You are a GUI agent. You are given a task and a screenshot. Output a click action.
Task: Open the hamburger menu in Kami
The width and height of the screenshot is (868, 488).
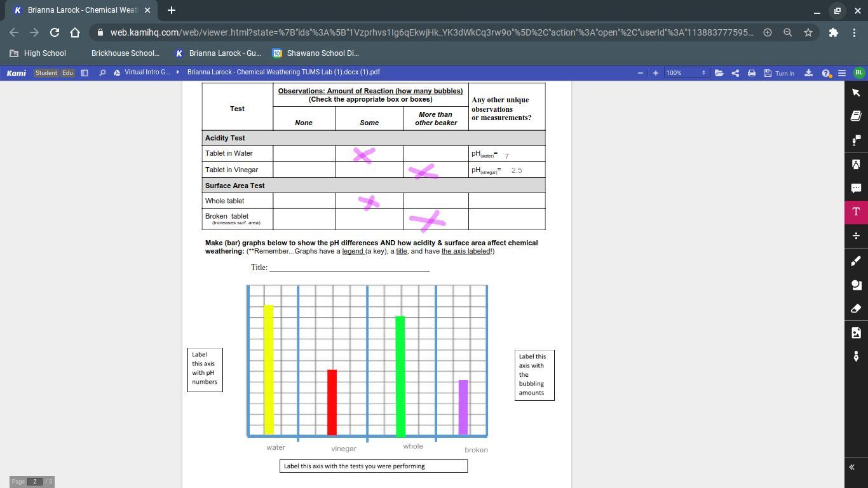(842, 73)
